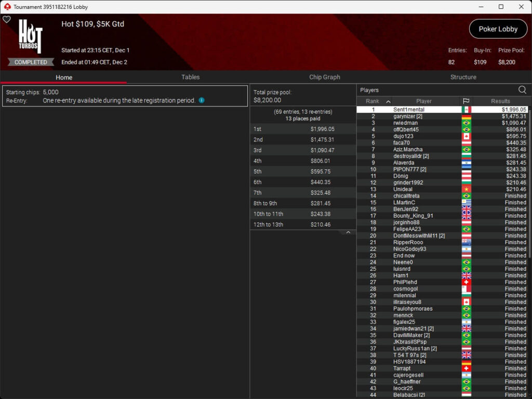This screenshot has width=532, height=399.
Task: Go to the Structure tab
Action: click(463, 77)
